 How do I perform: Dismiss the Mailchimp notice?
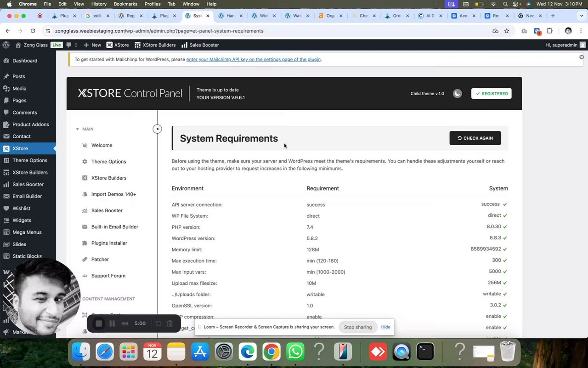pos(581,57)
